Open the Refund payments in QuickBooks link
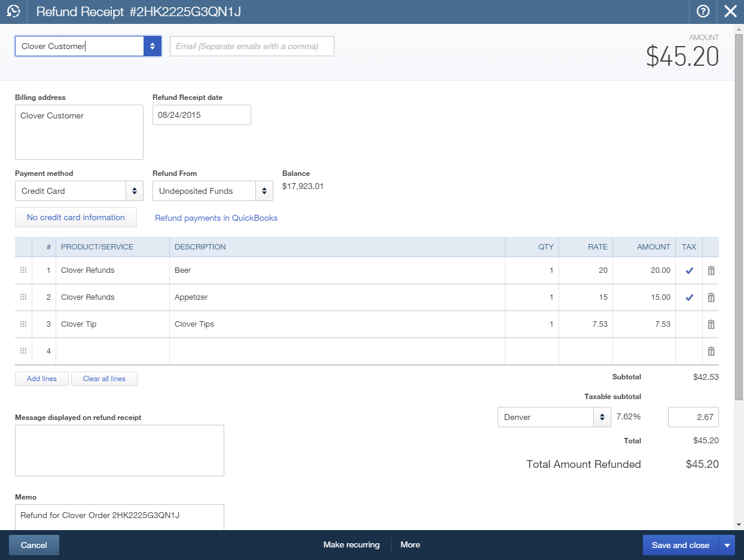 (x=216, y=218)
